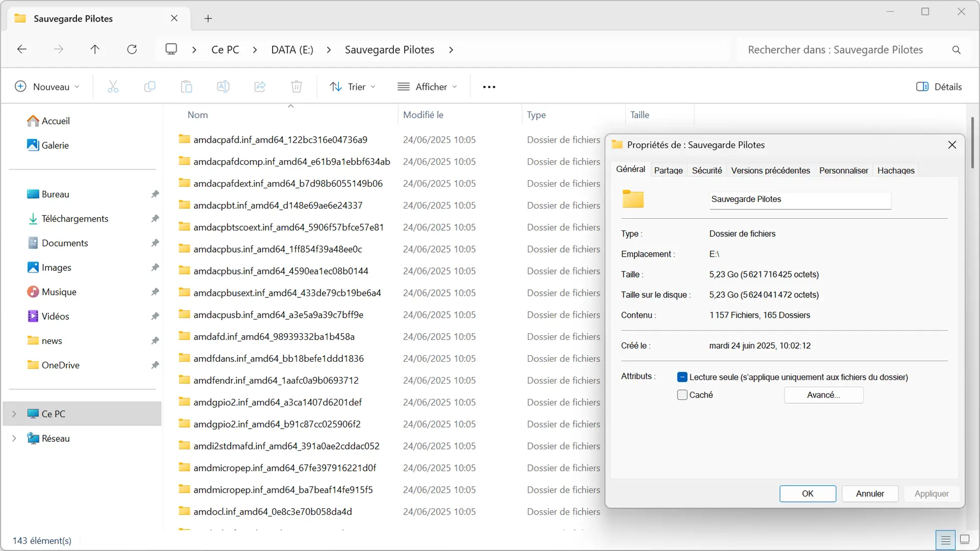Check the Caché attribute checkbox

(x=682, y=395)
